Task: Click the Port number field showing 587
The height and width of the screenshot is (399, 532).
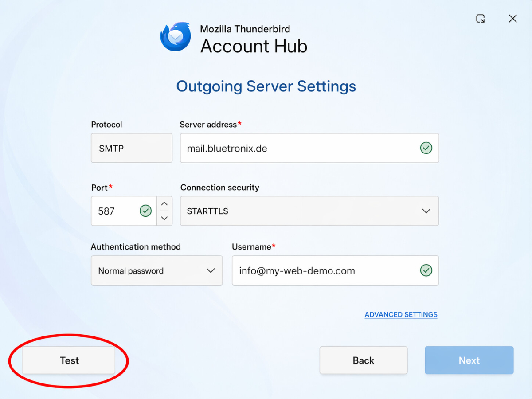Action: coord(124,211)
